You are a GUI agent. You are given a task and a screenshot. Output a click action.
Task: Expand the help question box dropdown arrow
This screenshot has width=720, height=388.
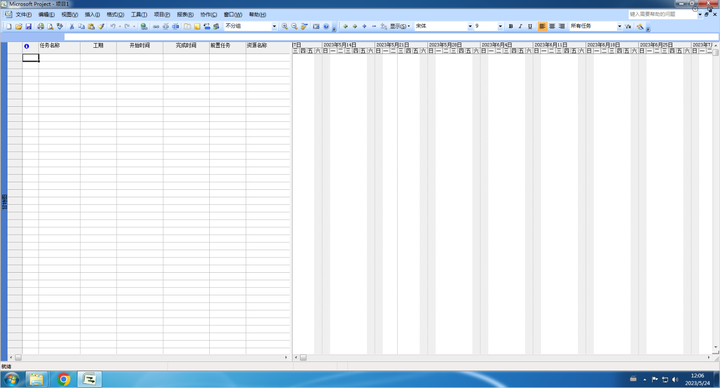tap(700, 14)
